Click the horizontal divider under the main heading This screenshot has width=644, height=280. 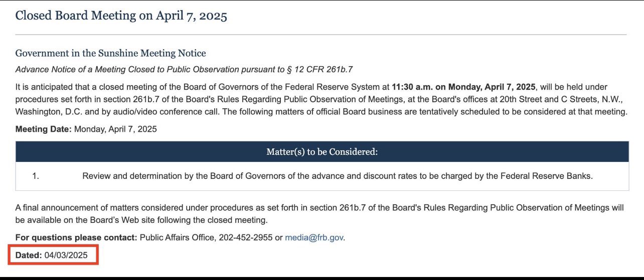pyautogui.click(x=321, y=35)
